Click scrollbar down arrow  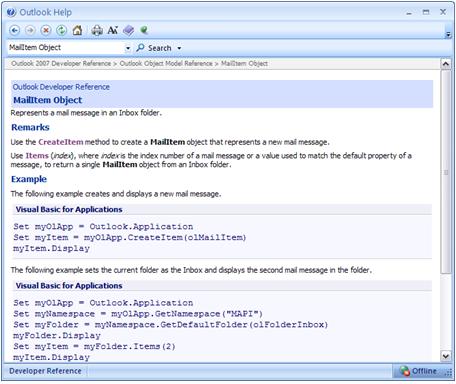[x=446, y=356]
